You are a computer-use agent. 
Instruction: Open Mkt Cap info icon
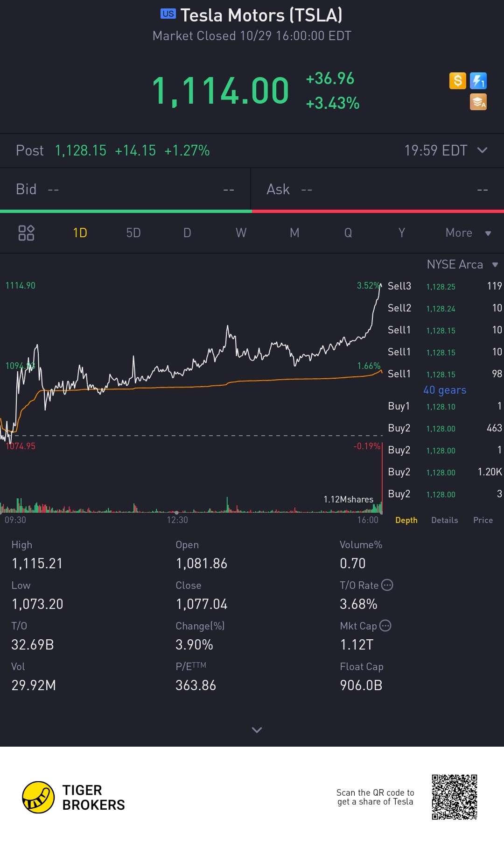(x=385, y=625)
